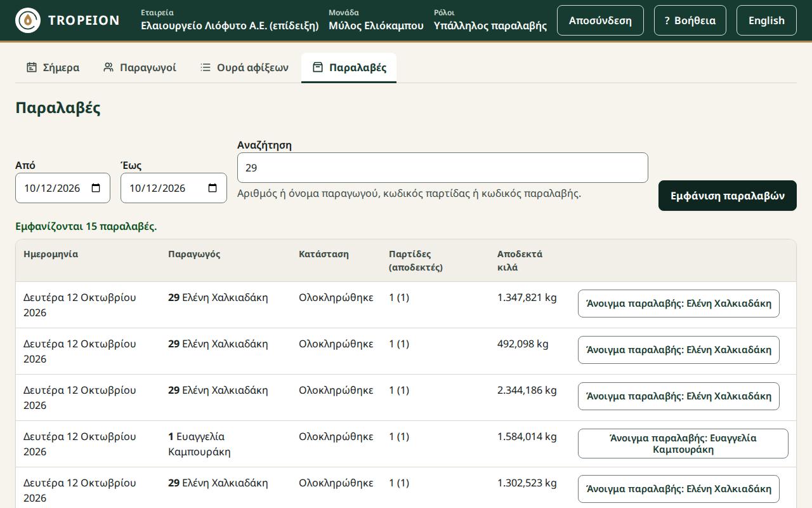Open receipt with 1.347,821 kg
The width and height of the screenshot is (812, 508).
[x=679, y=304]
